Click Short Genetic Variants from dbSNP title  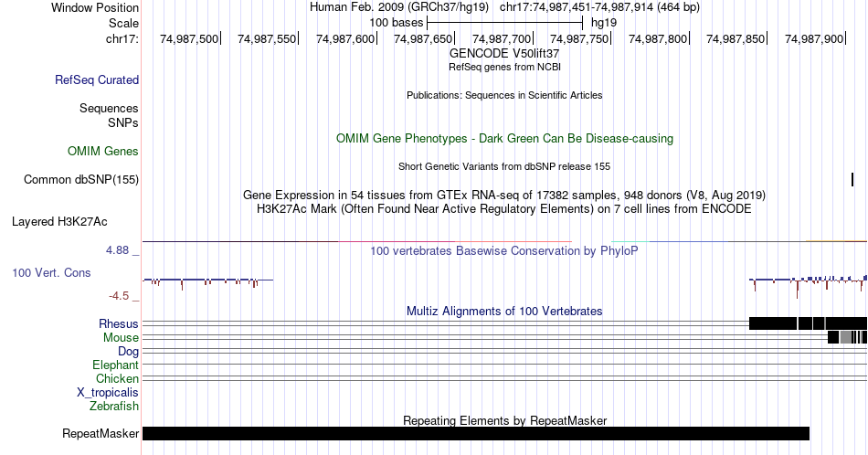tap(504, 166)
